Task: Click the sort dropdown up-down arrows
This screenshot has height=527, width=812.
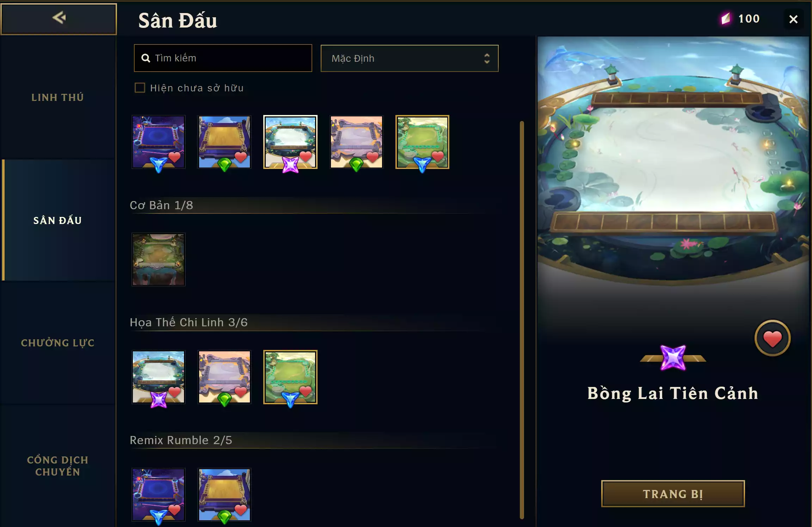Action: (487, 58)
